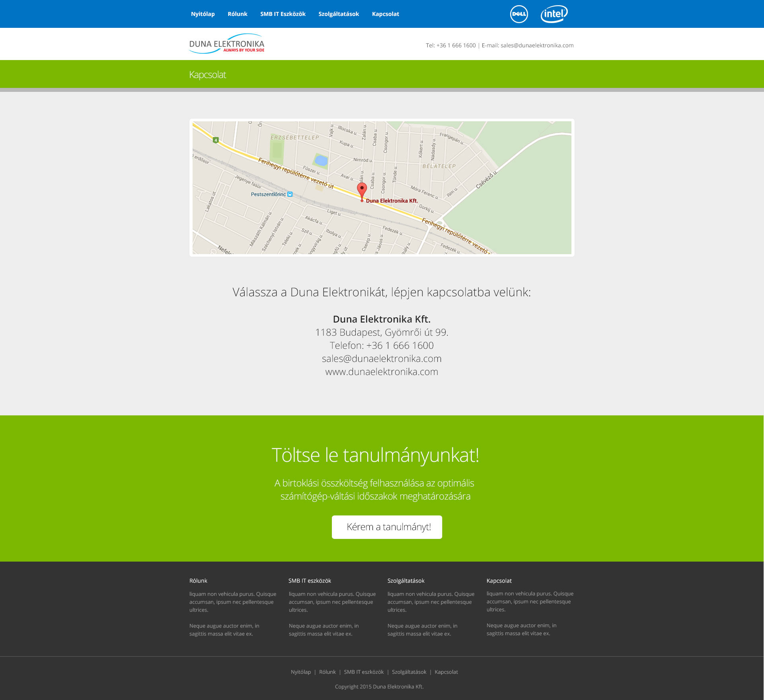Go to Szolgáltatások in the top menu
This screenshot has height=700, width=764.
click(x=339, y=14)
